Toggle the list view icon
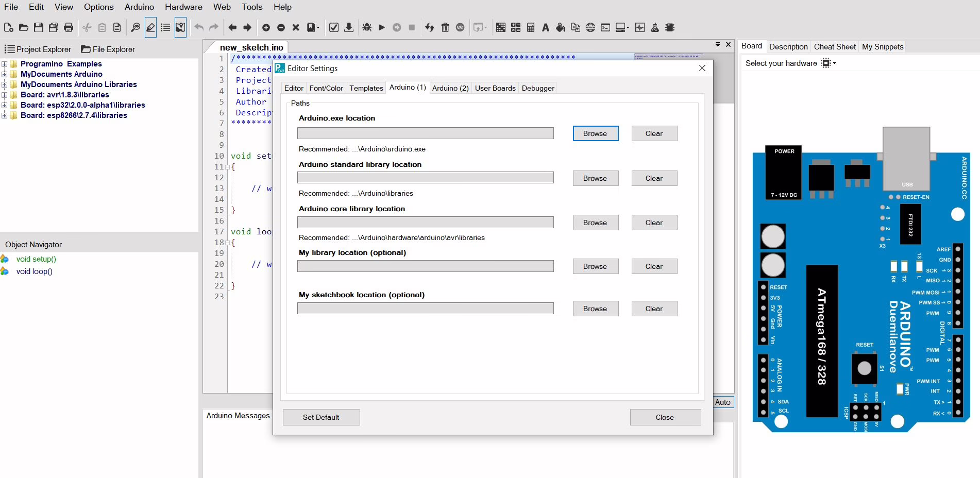Screen dimensions: 980x478 (165, 28)
